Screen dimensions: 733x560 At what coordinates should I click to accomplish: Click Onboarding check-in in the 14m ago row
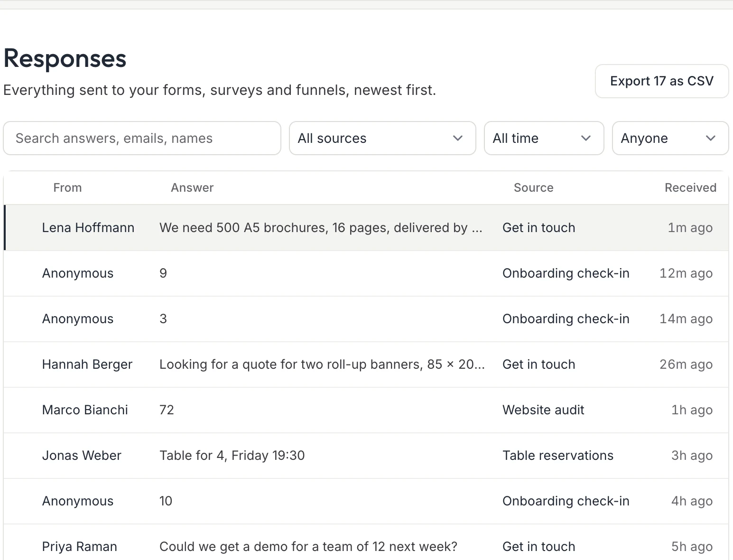pyautogui.click(x=566, y=319)
